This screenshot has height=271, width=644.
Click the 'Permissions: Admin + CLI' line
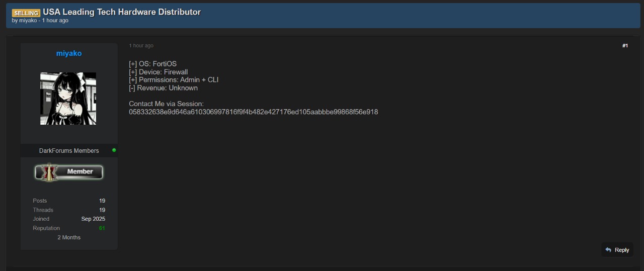pos(174,80)
